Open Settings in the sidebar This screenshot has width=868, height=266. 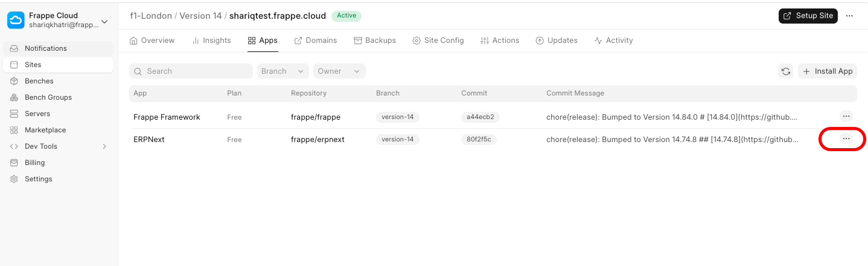[39, 179]
